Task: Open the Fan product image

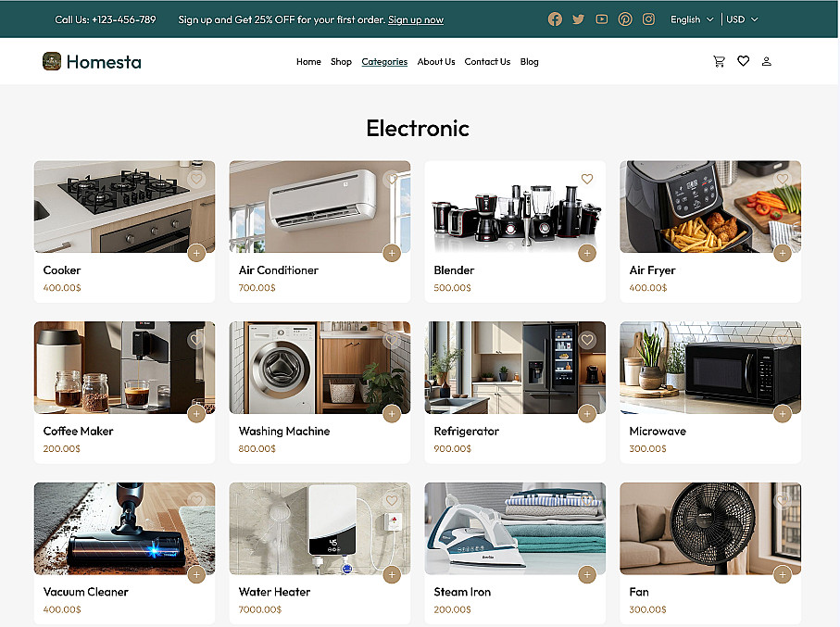Action: (x=710, y=529)
